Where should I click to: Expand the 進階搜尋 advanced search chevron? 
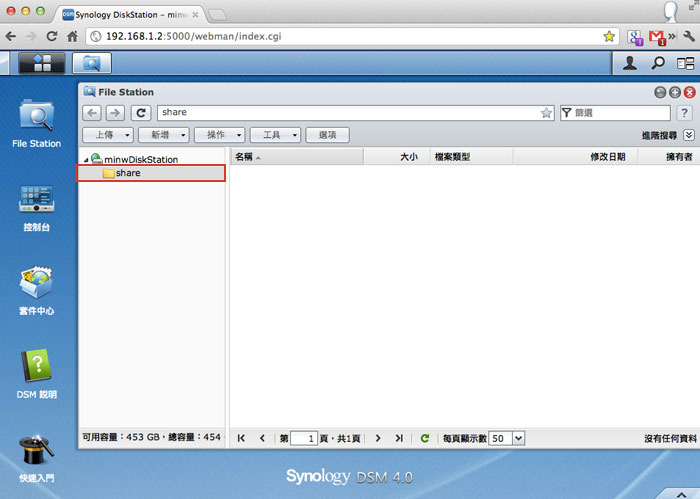point(689,135)
